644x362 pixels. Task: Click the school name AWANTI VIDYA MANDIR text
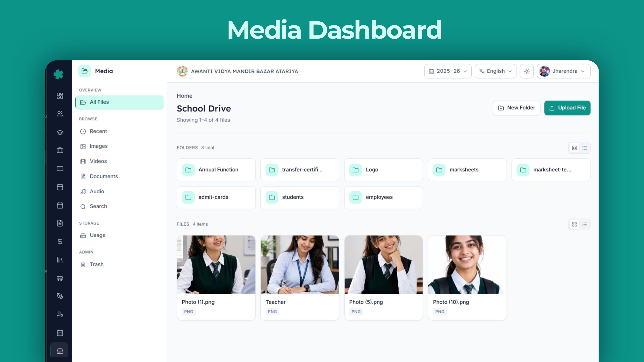[245, 71]
